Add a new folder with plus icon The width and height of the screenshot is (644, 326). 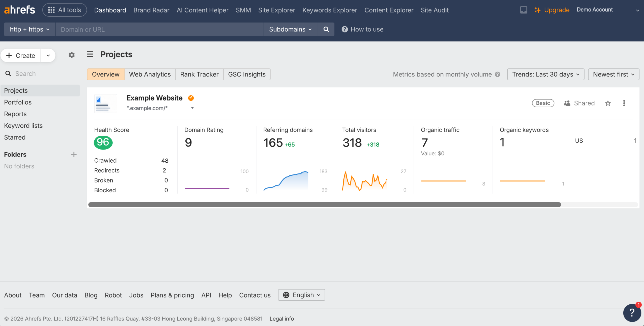pyautogui.click(x=74, y=154)
